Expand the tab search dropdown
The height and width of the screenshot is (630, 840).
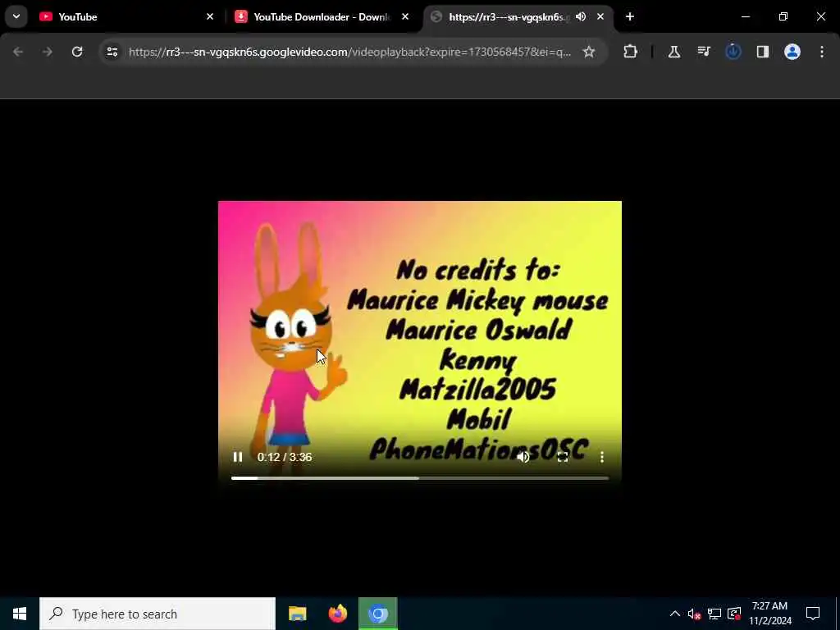pos(16,16)
